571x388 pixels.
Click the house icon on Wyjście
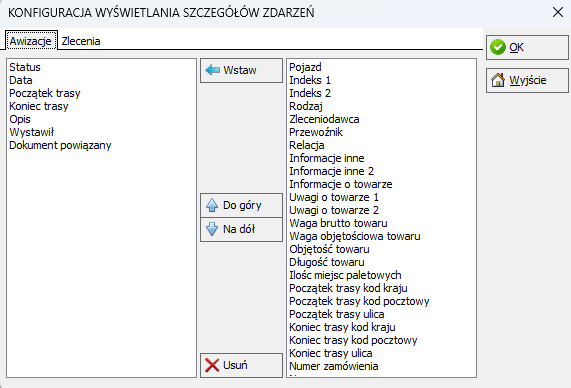(x=498, y=80)
